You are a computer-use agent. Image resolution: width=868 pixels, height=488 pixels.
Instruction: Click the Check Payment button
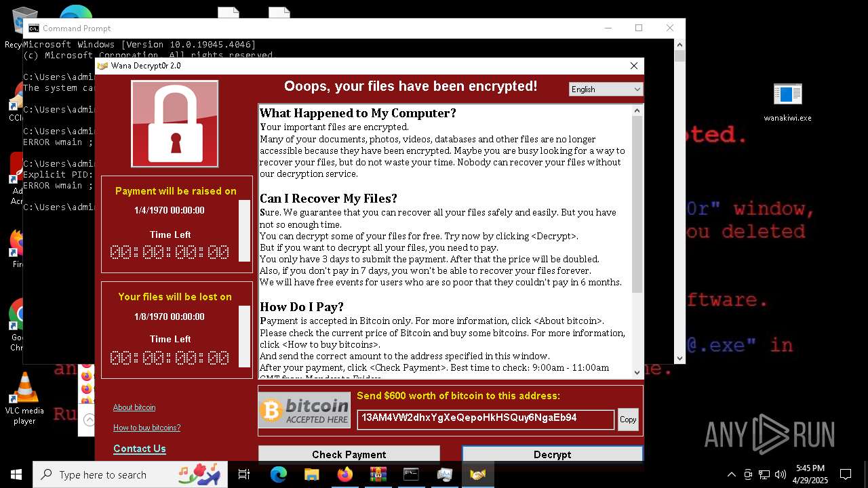click(x=349, y=454)
